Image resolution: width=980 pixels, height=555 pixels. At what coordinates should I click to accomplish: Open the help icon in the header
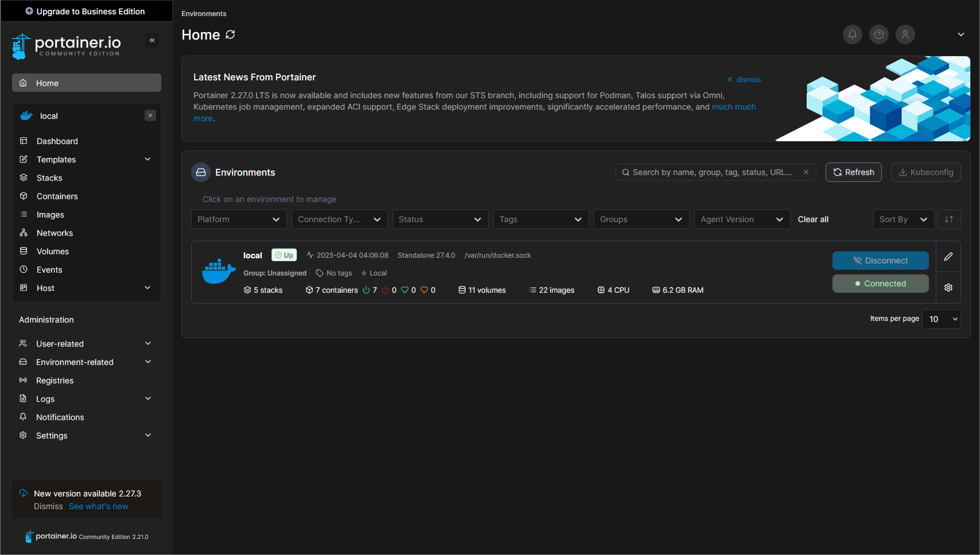point(879,34)
